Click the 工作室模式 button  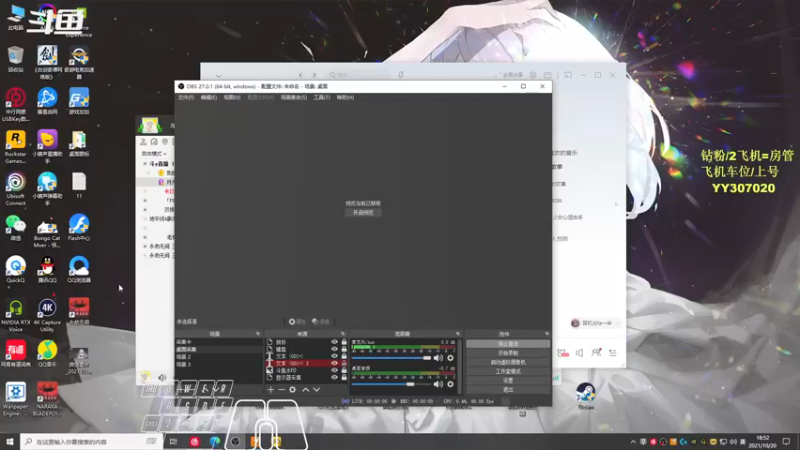tap(508, 371)
